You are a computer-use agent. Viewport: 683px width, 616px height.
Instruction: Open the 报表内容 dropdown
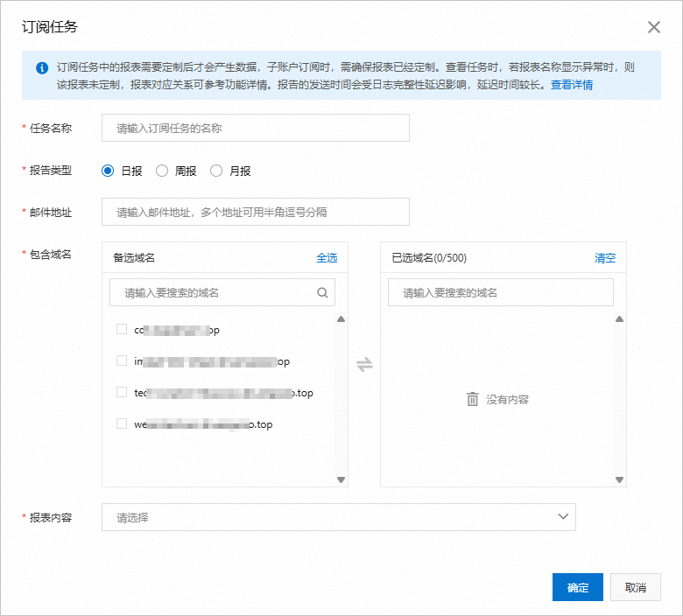pyautogui.click(x=339, y=517)
